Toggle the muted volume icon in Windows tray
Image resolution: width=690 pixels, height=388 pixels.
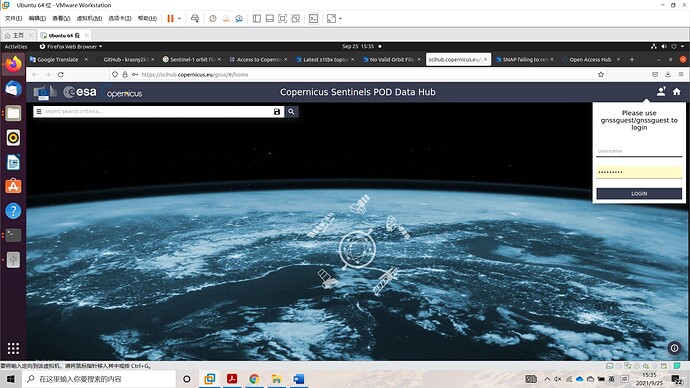pyautogui.click(x=558, y=379)
